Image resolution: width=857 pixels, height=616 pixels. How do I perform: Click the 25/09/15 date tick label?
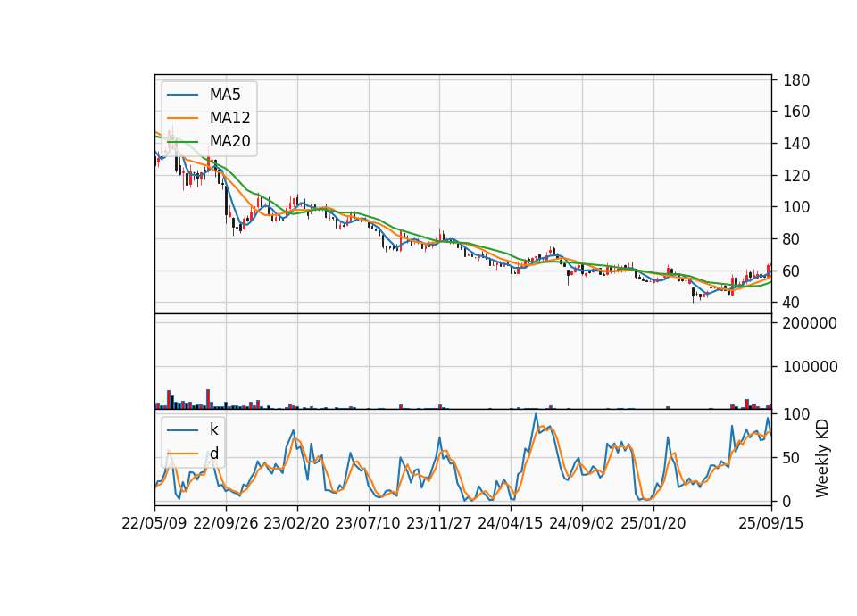click(x=771, y=523)
